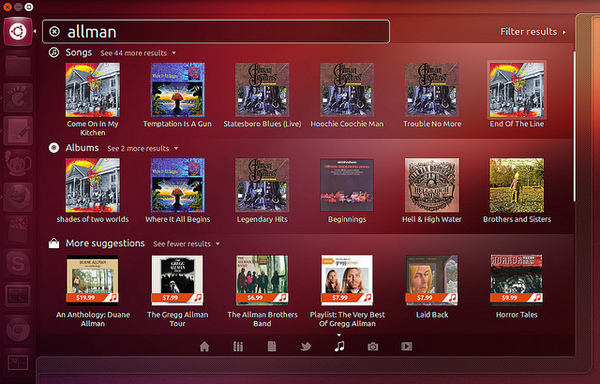Screen dimensions: 600x384
Task: Click the Songs category music icon
Action: click(x=54, y=52)
